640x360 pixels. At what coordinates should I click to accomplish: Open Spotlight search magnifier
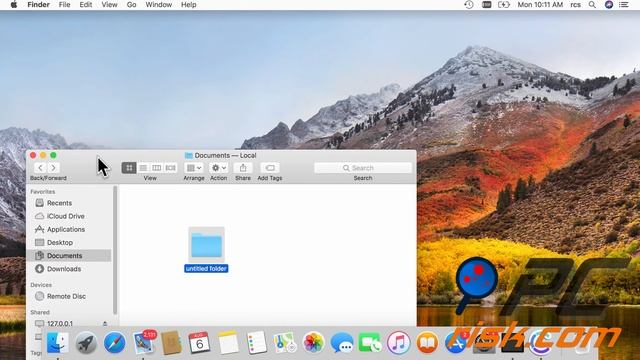click(x=592, y=5)
